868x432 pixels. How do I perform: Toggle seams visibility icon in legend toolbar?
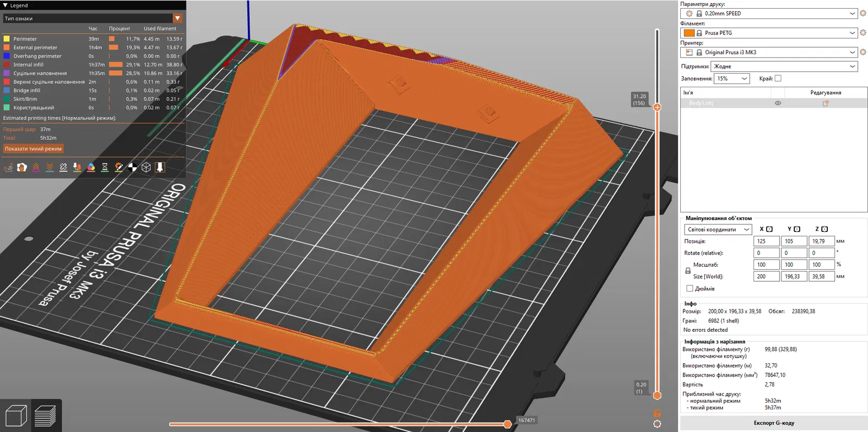[x=63, y=167]
